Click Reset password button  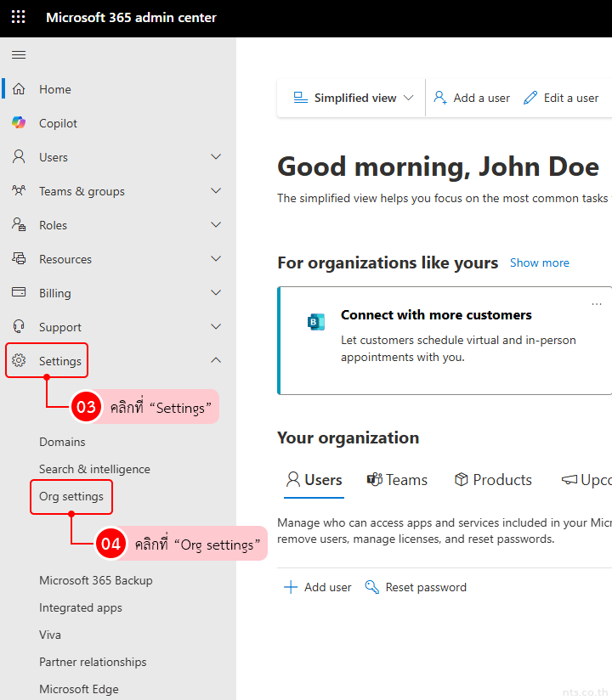(x=416, y=587)
